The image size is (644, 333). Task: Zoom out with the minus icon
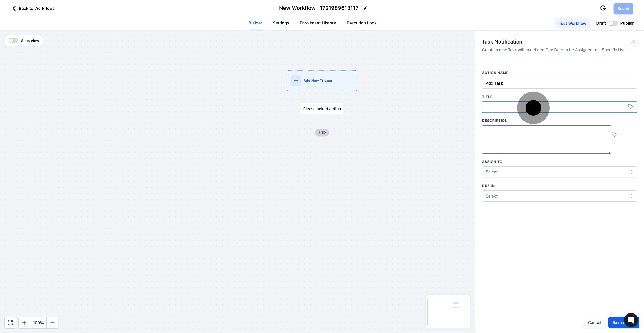click(52, 322)
